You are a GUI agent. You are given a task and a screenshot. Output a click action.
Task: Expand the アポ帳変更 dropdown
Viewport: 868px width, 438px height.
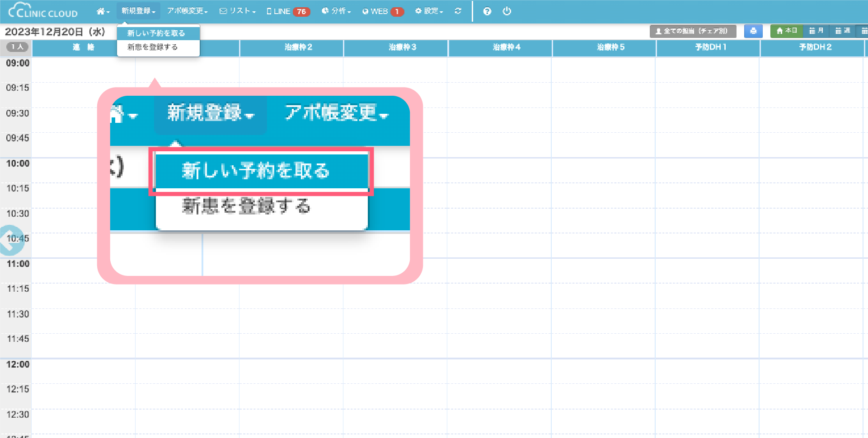(x=187, y=11)
